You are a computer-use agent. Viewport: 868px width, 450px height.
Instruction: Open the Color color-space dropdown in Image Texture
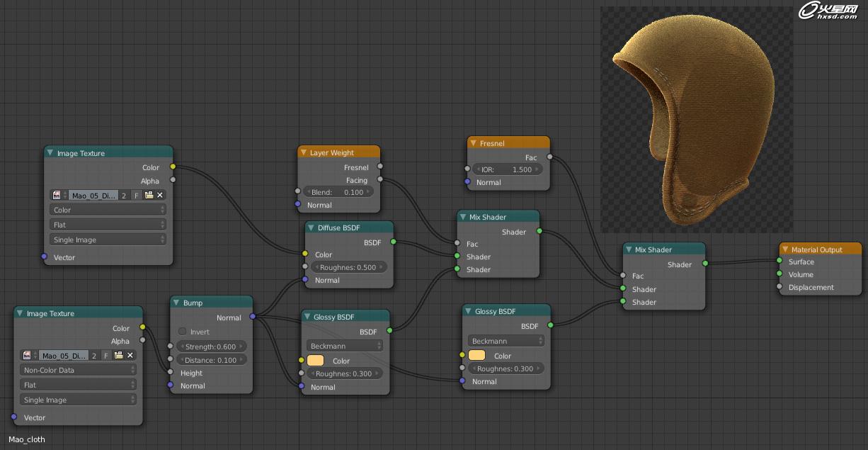tap(108, 210)
